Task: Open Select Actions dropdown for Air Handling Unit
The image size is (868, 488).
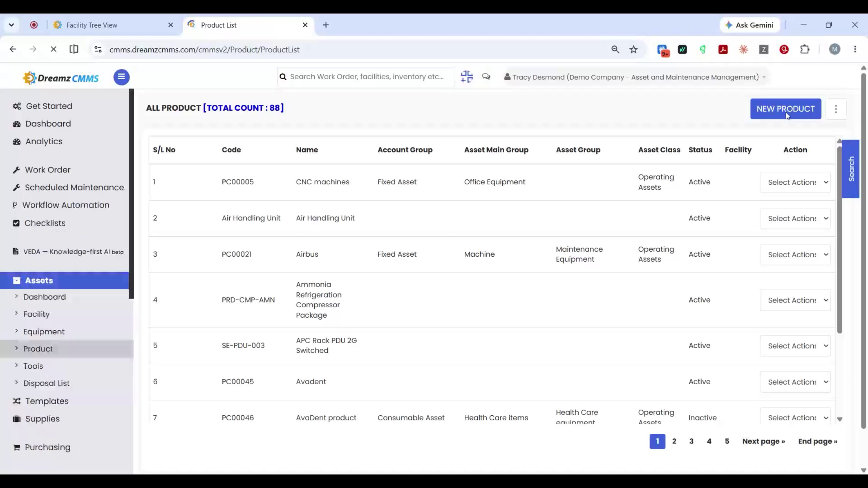Action: click(795, 218)
